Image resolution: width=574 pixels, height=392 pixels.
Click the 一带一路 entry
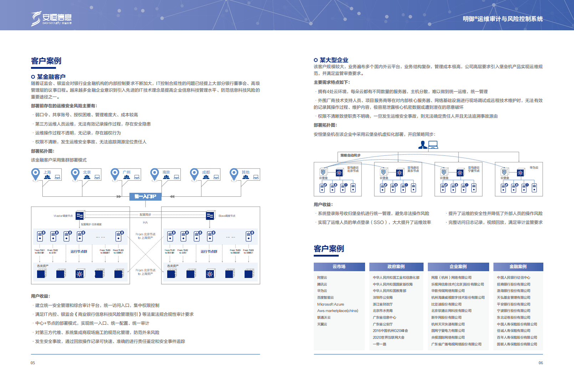tap(379, 344)
